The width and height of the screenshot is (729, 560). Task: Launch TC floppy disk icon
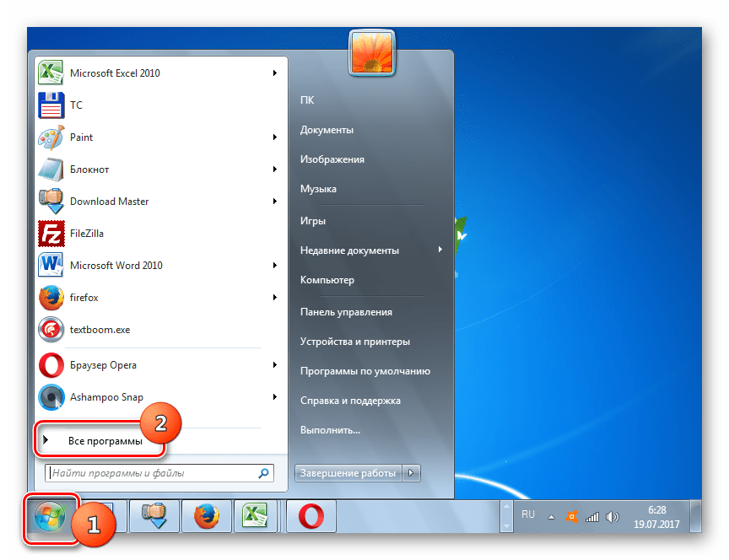click(x=51, y=105)
